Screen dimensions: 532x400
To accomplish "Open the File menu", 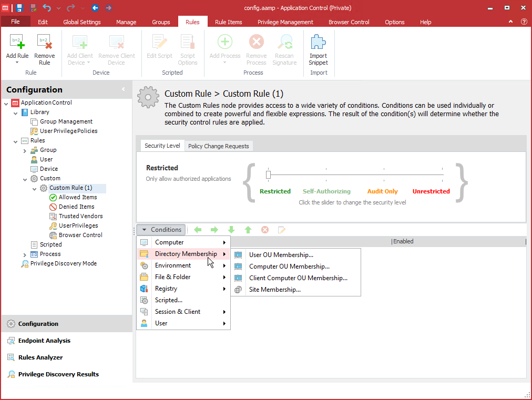I will click(x=15, y=22).
